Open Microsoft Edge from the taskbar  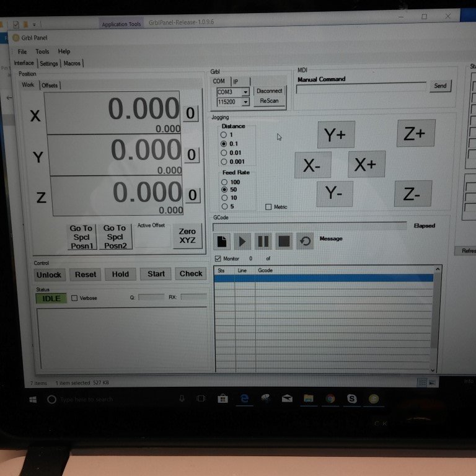(245, 399)
